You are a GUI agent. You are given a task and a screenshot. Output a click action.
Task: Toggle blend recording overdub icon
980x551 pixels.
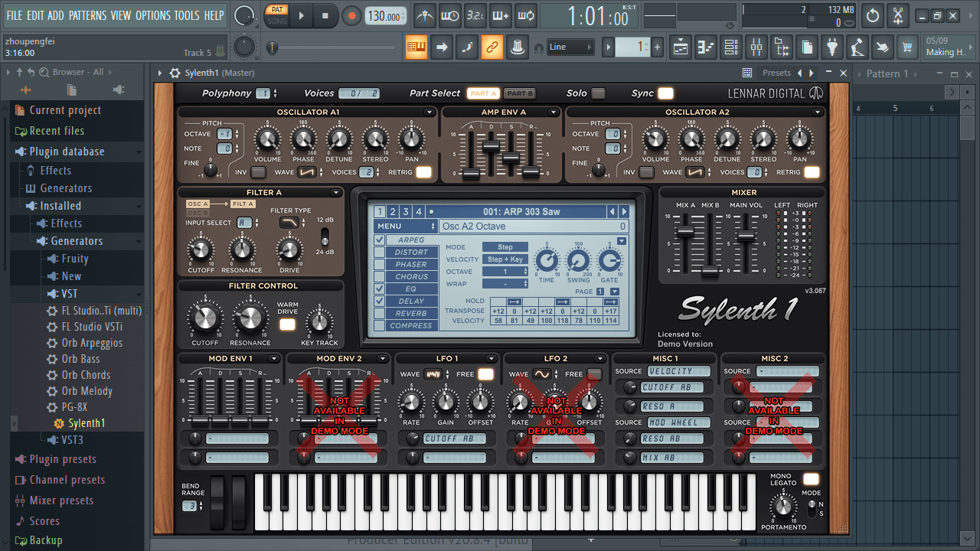point(500,15)
